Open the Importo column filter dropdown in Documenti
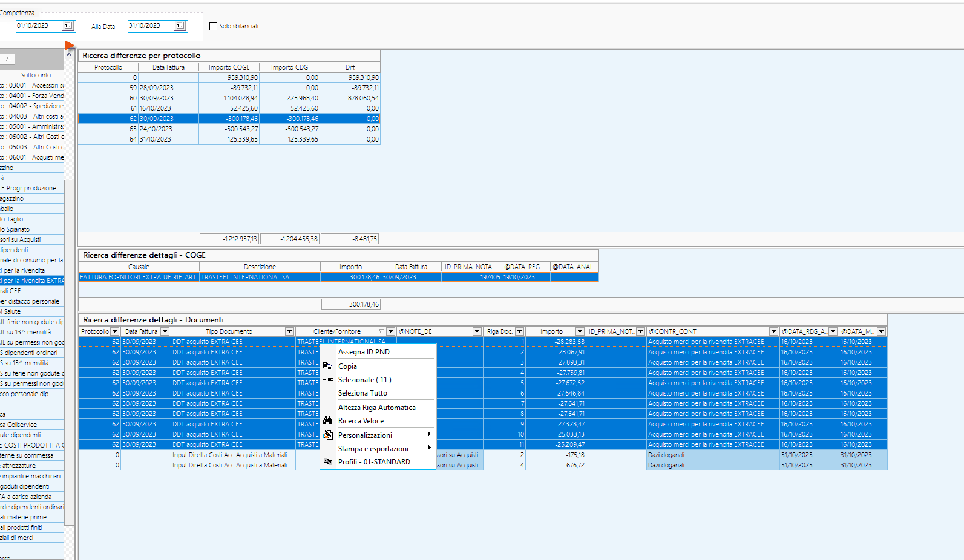The image size is (964, 560). (580, 331)
